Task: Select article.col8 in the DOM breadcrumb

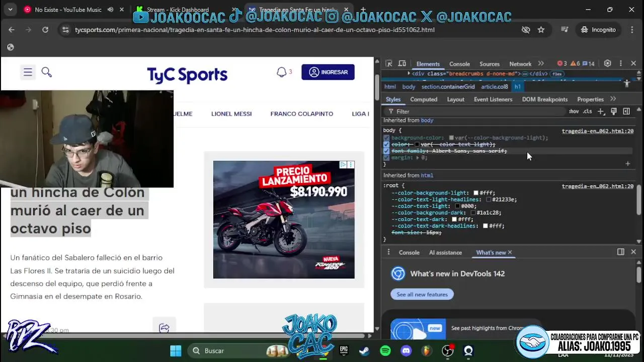Action: click(x=495, y=86)
